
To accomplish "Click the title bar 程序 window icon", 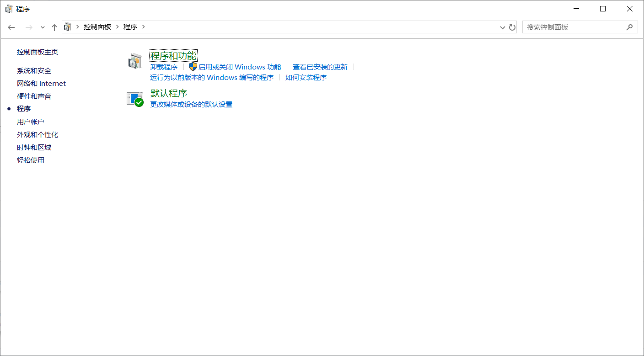I will [9, 9].
